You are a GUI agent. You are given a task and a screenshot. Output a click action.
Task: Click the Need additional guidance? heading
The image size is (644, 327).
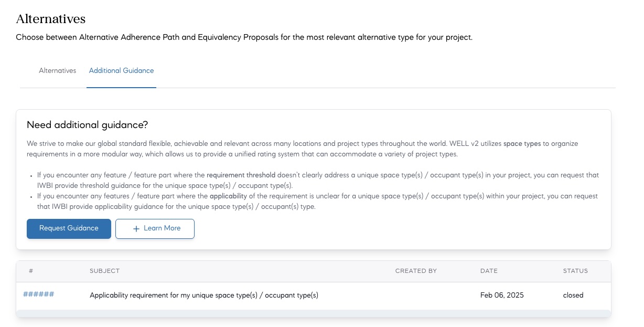pyautogui.click(x=87, y=125)
